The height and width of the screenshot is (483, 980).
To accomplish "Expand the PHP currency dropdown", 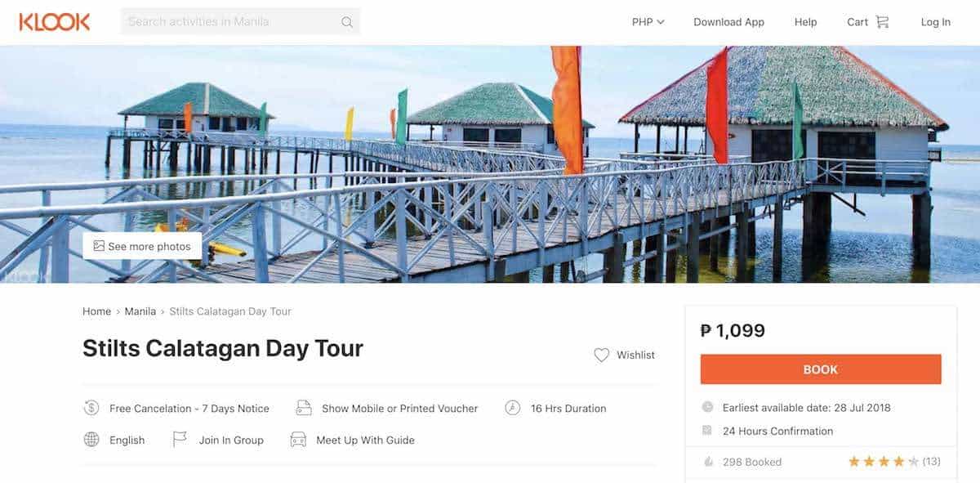I will (648, 22).
